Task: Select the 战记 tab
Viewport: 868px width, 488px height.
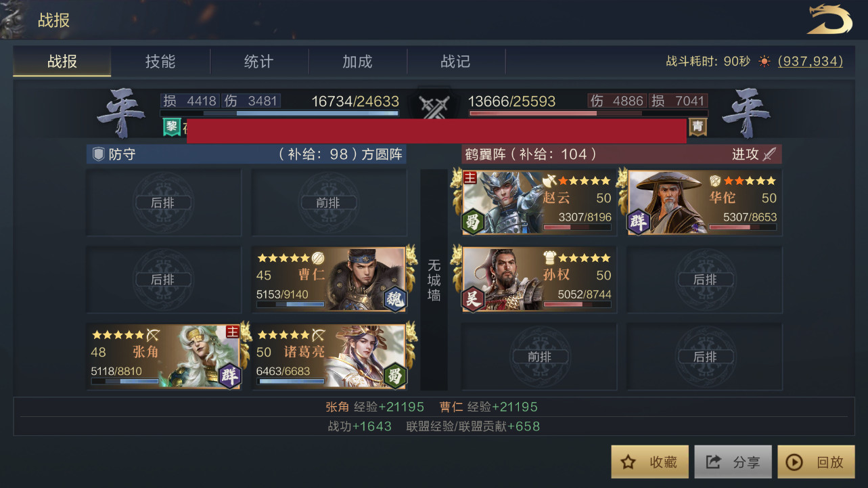Action: (x=455, y=62)
